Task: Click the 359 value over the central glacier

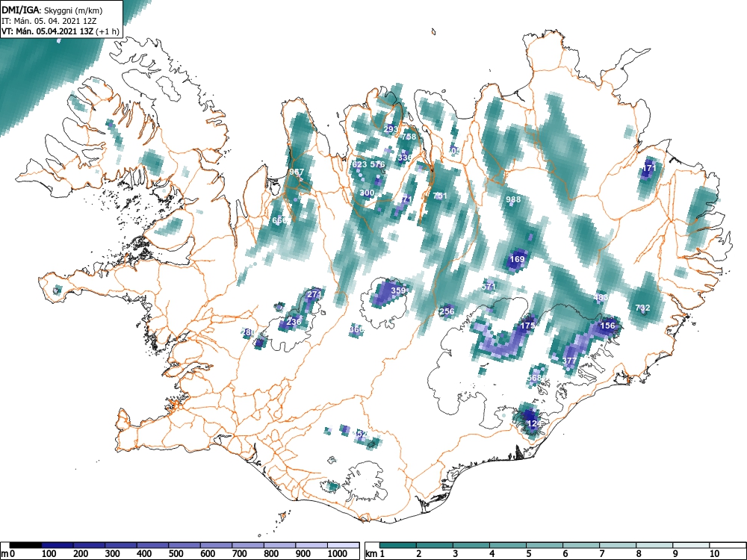Action: (398, 290)
